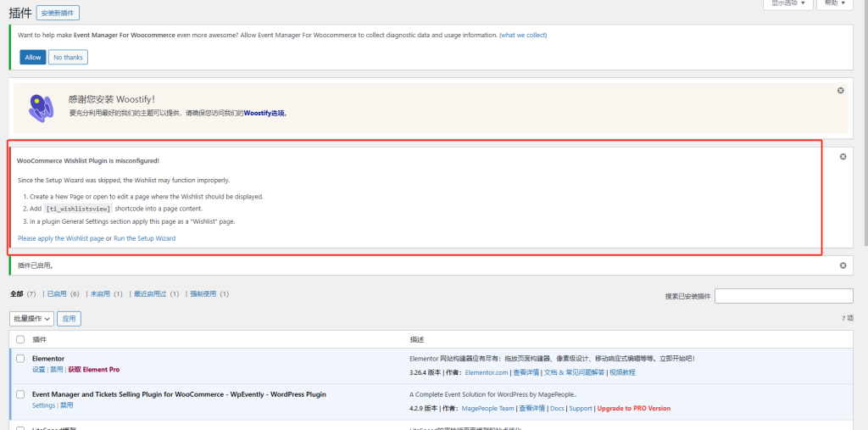Close the Wishlist misconfigured notice
Image resolution: width=868 pixels, height=430 pixels.
pos(842,157)
